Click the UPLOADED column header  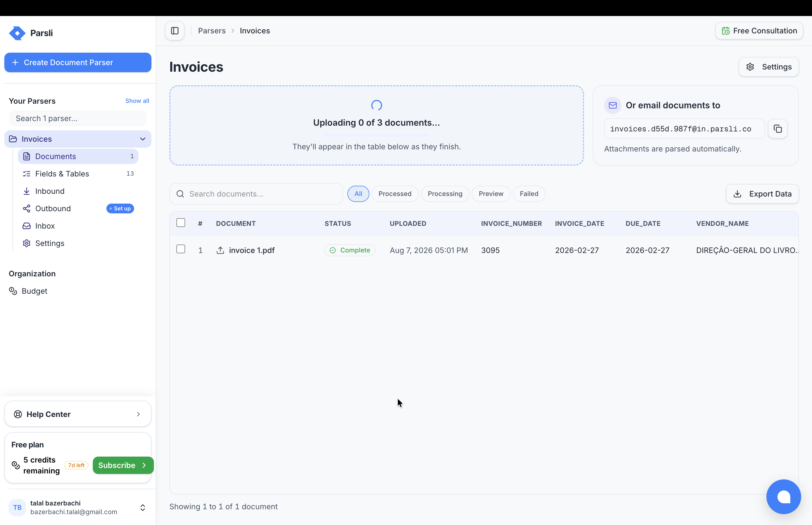pyautogui.click(x=408, y=224)
